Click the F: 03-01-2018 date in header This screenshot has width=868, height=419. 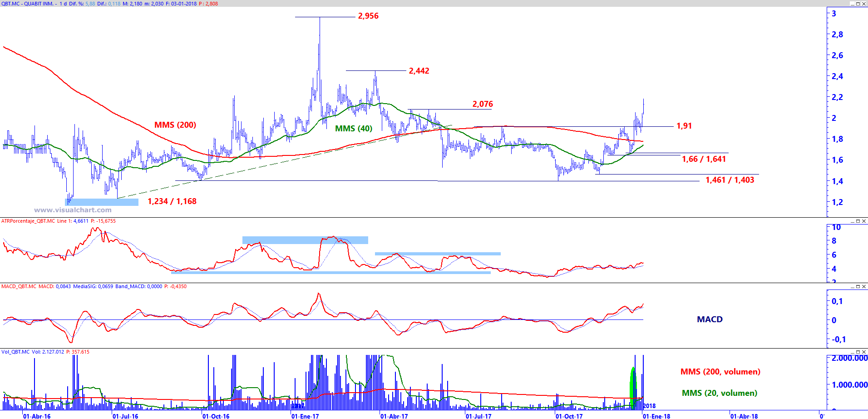[x=181, y=4]
